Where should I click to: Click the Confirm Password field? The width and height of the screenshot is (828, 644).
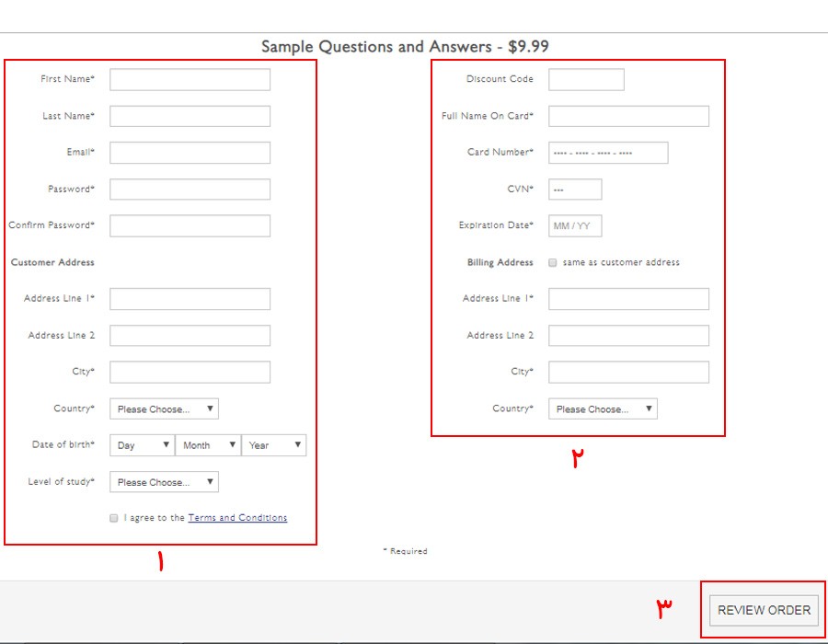pyautogui.click(x=190, y=225)
